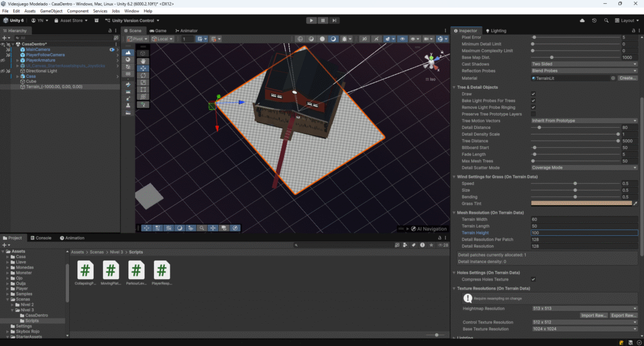
Task: Open the GameObject menu
Action: pos(51,11)
